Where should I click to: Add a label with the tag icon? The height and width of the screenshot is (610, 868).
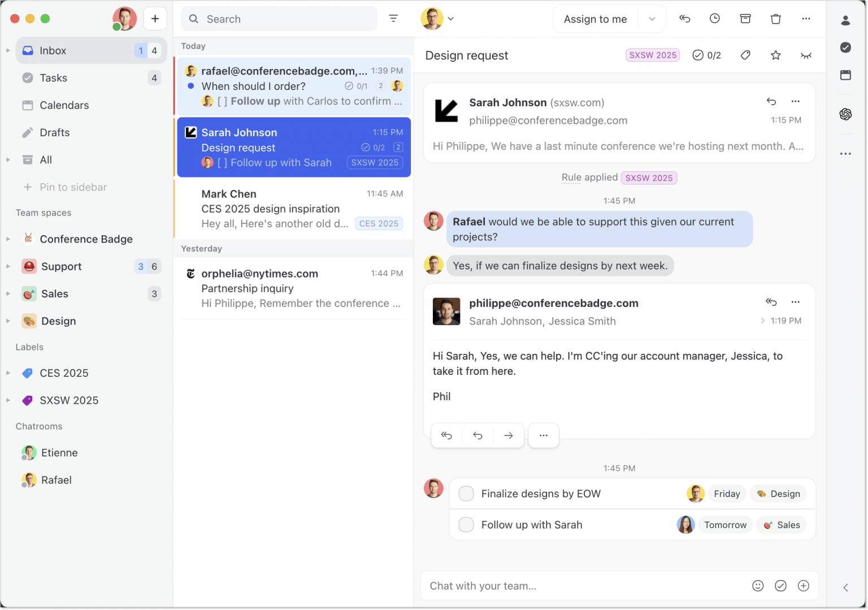coord(745,55)
